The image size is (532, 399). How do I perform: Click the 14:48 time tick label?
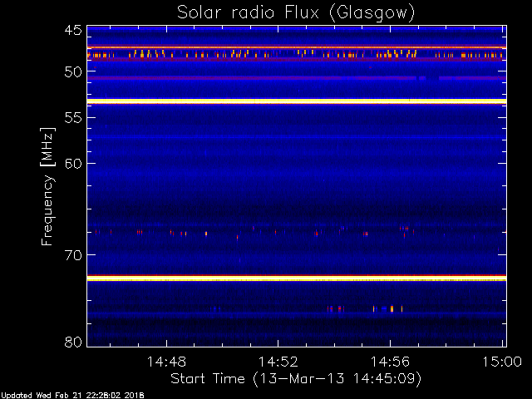coord(166,362)
